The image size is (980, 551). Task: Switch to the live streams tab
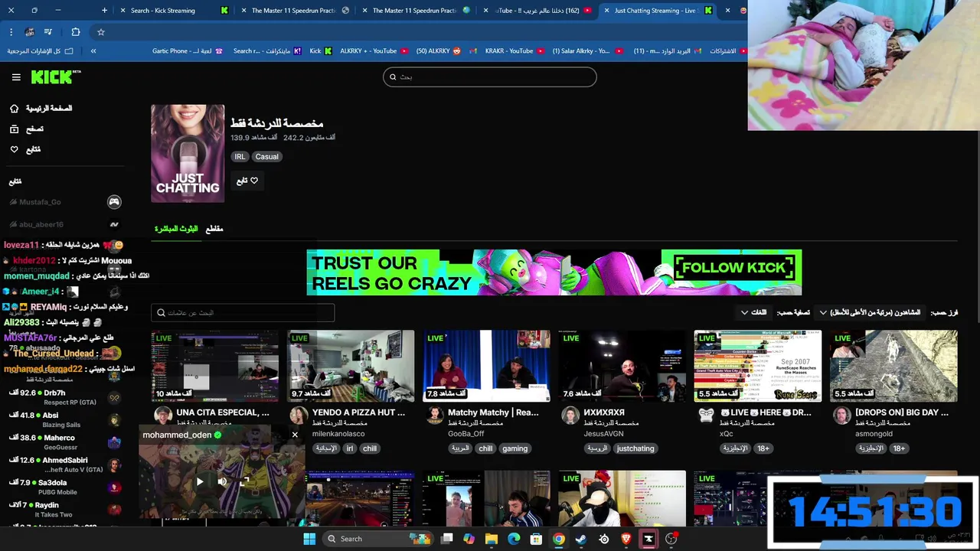tap(176, 229)
